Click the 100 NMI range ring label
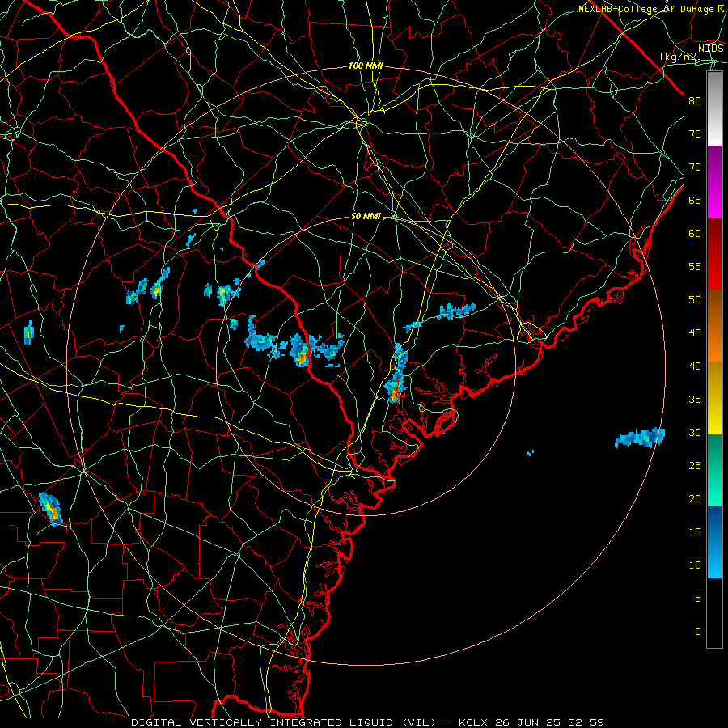The image size is (728, 728). 366,66
